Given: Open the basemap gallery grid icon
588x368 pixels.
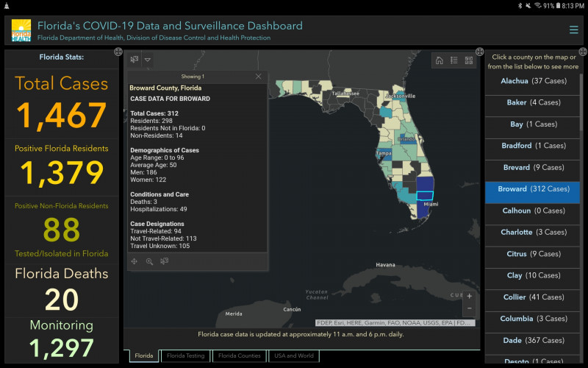Looking at the screenshot, I should click(x=468, y=60).
